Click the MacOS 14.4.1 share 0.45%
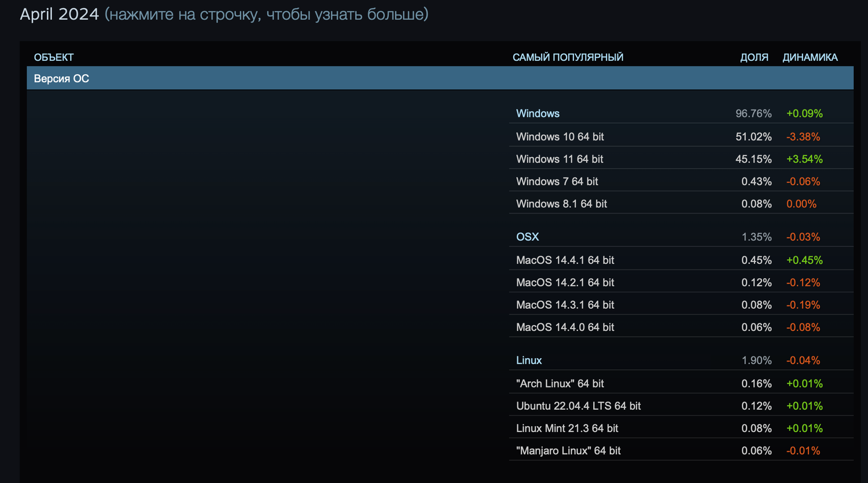 coord(756,260)
